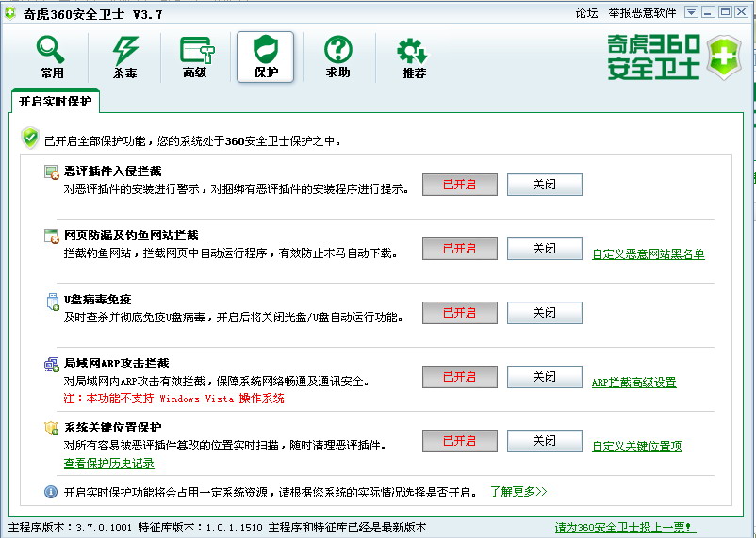Open ARP拦截高级设置 link
This screenshot has height=538, width=756.
tap(633, 383)
